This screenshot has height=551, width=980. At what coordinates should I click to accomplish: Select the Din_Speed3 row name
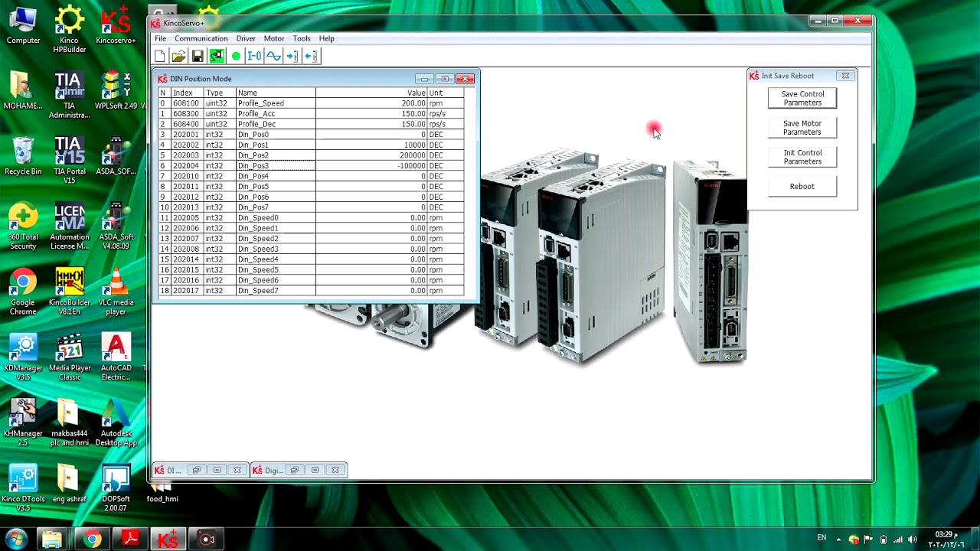(x=276, y=249)
